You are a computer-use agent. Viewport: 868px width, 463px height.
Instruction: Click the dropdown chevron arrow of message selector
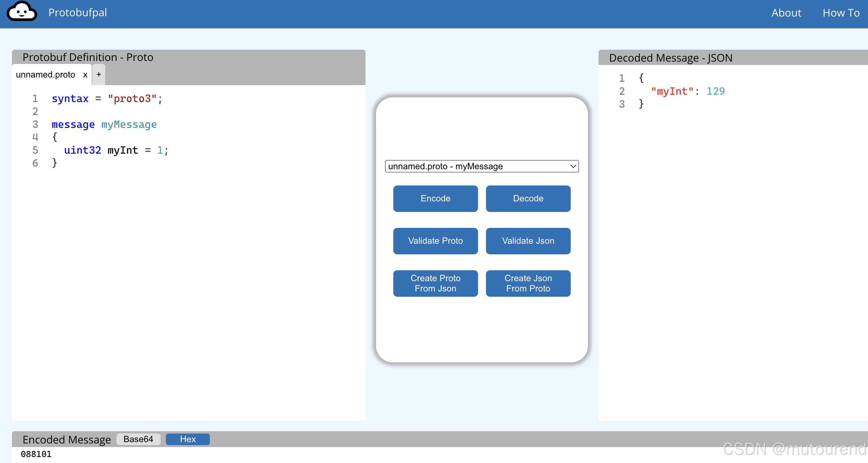click(573, 166)
